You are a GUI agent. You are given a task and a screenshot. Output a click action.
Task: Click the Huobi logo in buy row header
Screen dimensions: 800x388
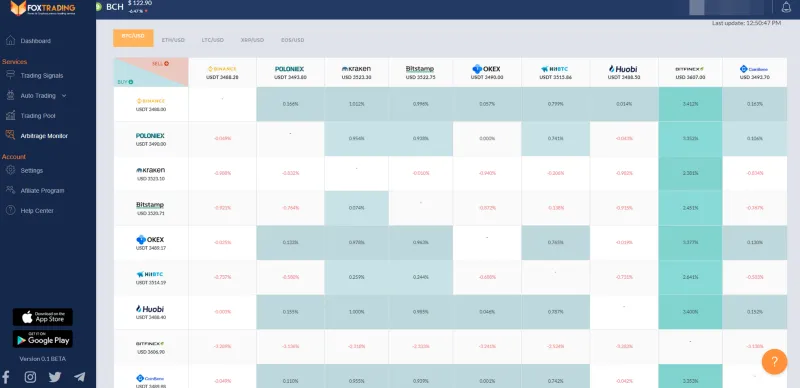[x=151, y=309]
